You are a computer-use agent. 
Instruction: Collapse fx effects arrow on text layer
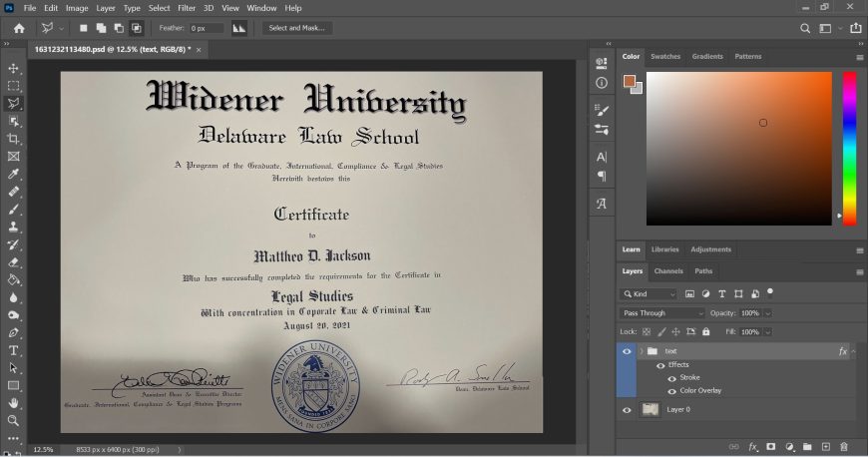(x=853, y=351)
